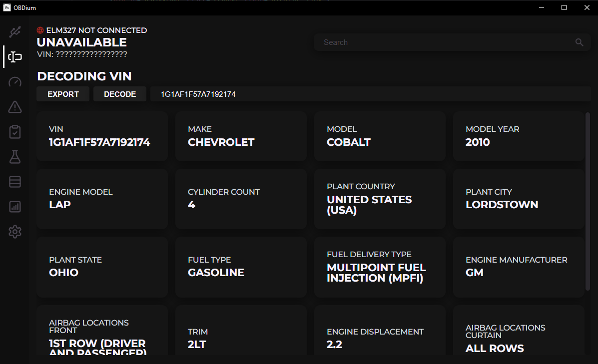Select the MODEL card showing COBALT
The height and width of the screenshot is (364, 598).
[x=380, y=136]
